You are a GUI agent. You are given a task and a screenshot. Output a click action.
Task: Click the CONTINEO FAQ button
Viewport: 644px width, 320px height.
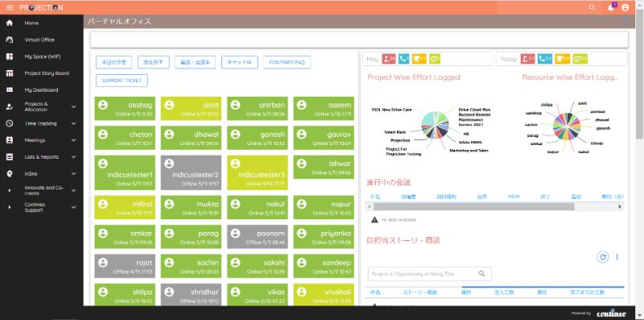pyautogui.click(x=287, y=62)
